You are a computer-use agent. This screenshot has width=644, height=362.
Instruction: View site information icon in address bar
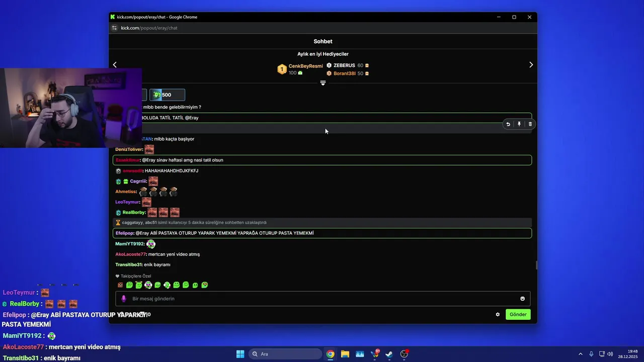point(114,28)
